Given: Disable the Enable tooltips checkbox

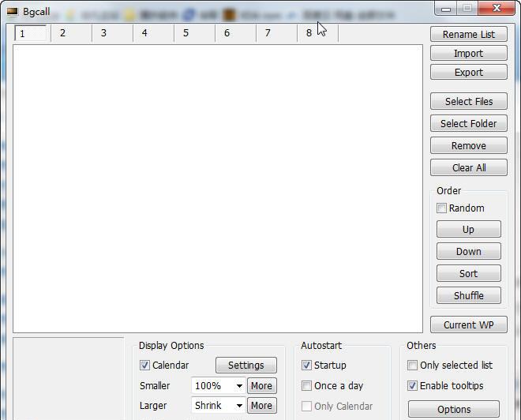Looking at the screenshot, I should [x=413, y=386].
